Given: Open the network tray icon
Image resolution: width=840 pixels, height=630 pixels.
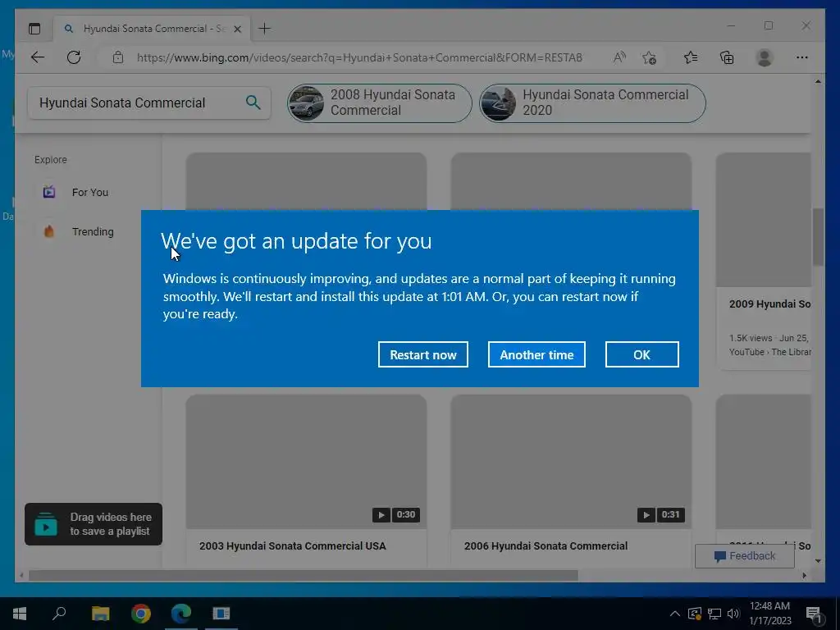Looking at the screenshot, I should (714, 614).
